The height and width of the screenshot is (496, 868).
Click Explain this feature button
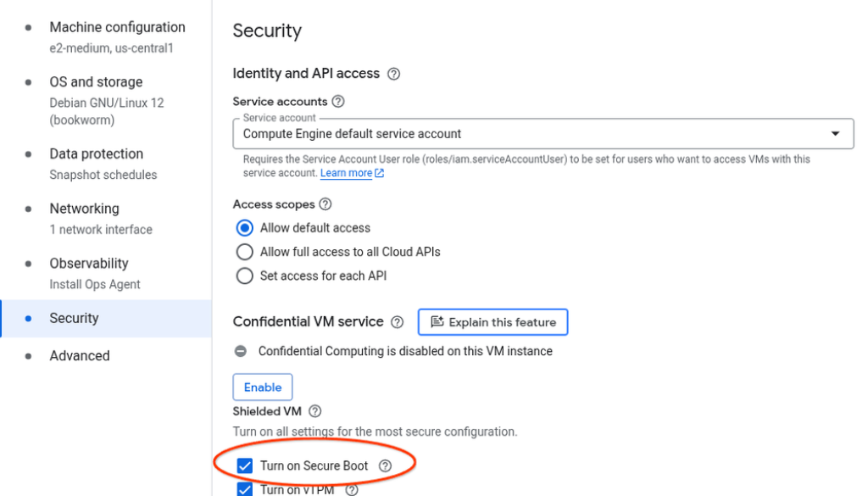click(492, 322)
